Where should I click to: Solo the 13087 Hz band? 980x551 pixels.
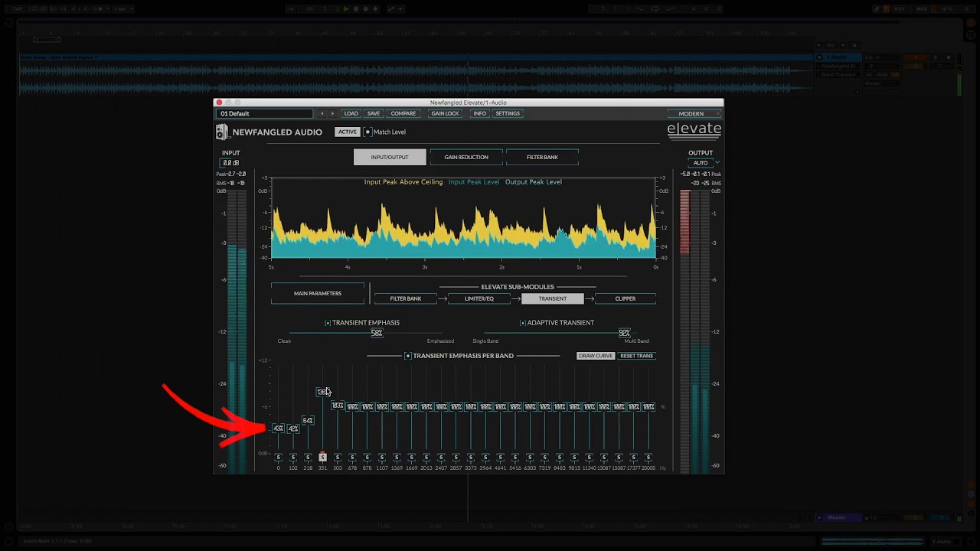click(x=604, y=458)
